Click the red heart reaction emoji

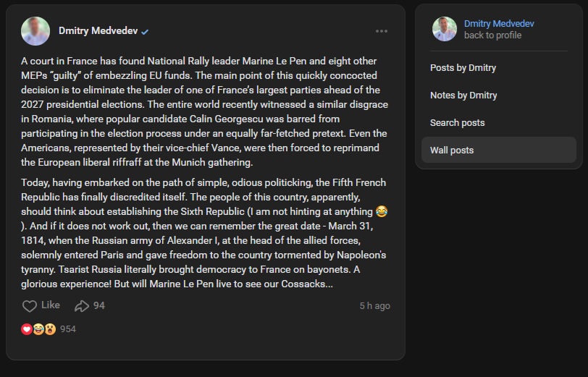coord(27,329)
